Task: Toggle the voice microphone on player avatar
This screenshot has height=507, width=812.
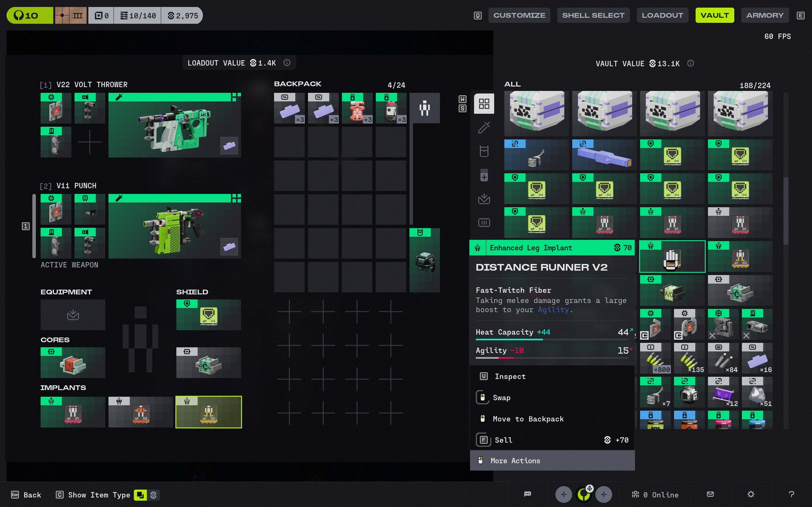Action: 589,488
